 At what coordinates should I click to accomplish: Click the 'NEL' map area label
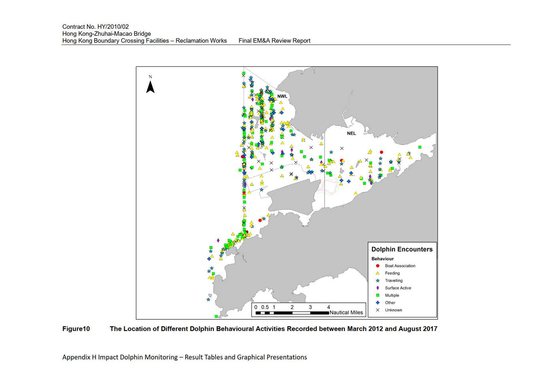[x=351, y=134]
